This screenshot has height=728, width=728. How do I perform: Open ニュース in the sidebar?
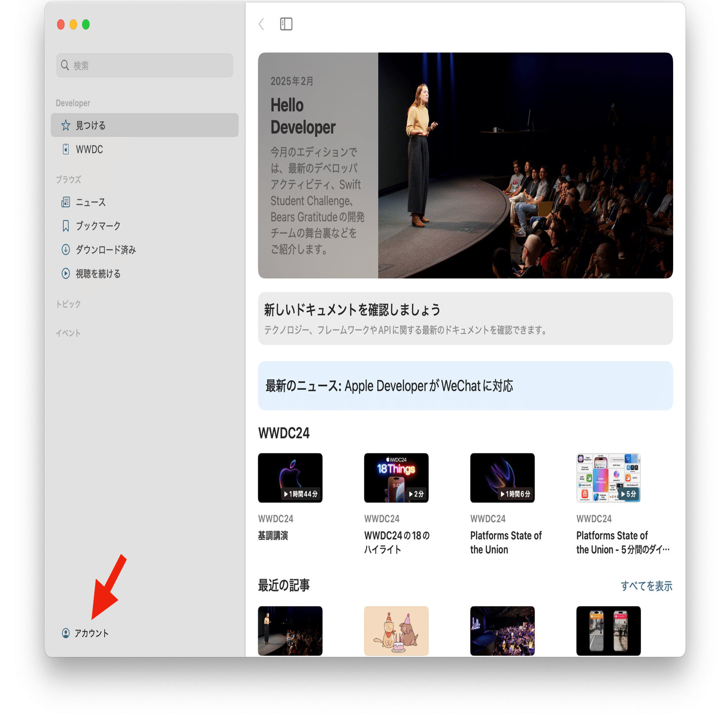click(144, 202)
